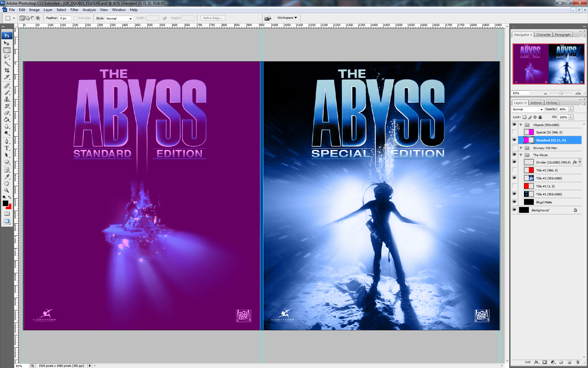Select the Brush tool
The width and height of the screenshot is (588, 368).
(7, 92)
